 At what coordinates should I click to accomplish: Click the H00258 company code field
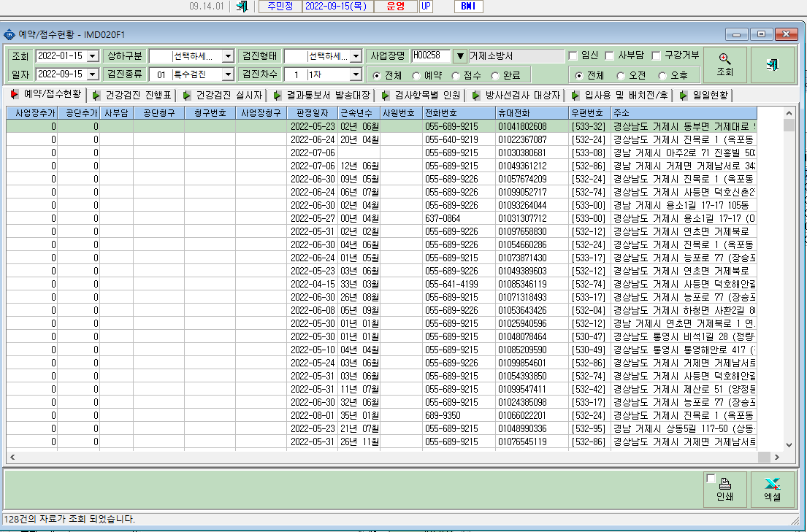click(432, 55)
